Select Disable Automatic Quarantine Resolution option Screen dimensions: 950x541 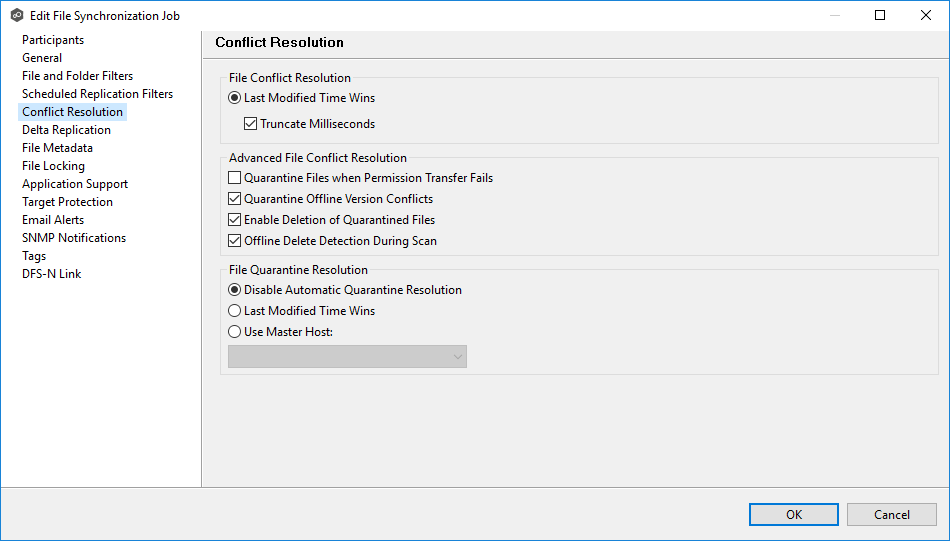(235, 290)
